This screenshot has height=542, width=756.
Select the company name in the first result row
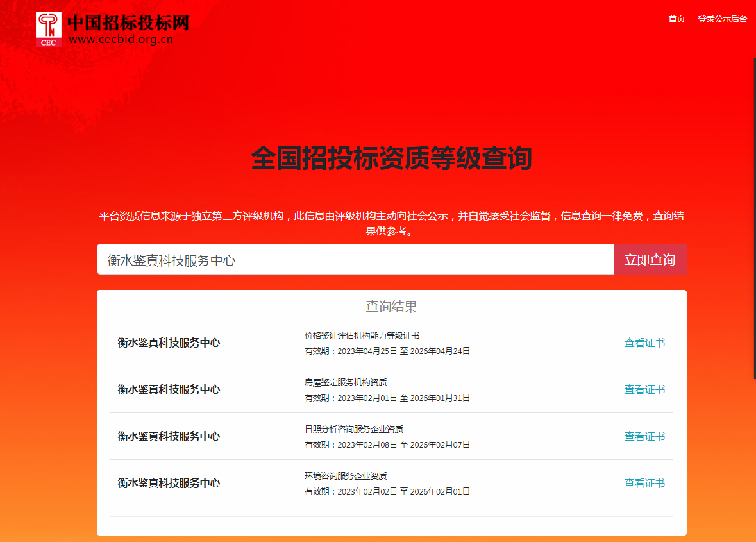[x=169, y=343]
